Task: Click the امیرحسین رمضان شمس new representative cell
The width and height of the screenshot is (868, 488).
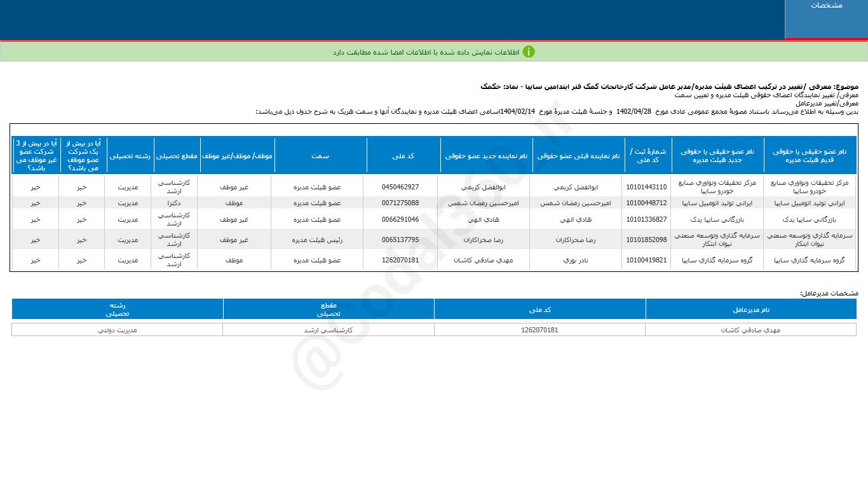Action: 485,203
